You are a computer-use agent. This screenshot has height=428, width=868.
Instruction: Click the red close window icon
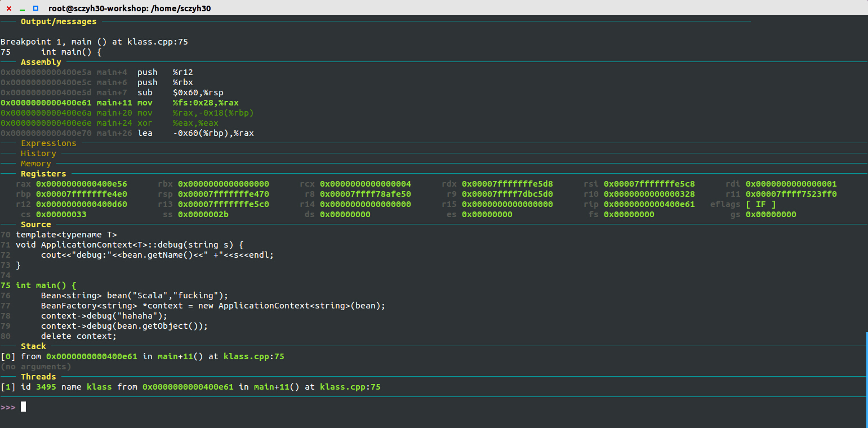pos(8,8)
